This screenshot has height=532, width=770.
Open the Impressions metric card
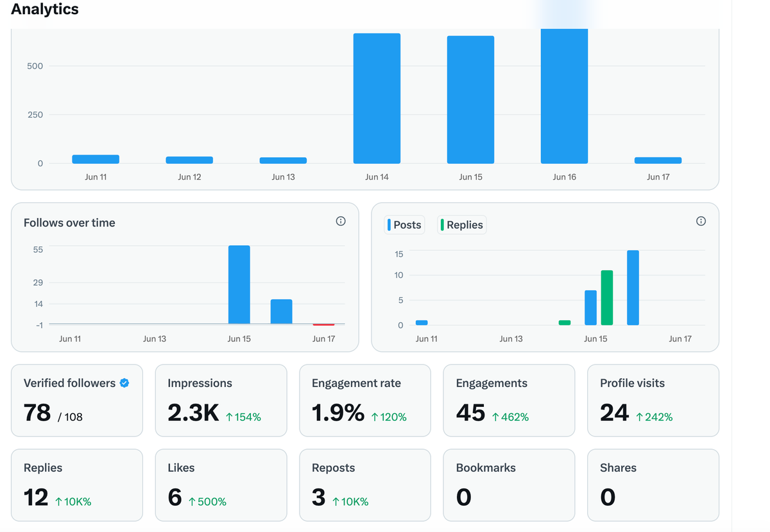(221, 400)
